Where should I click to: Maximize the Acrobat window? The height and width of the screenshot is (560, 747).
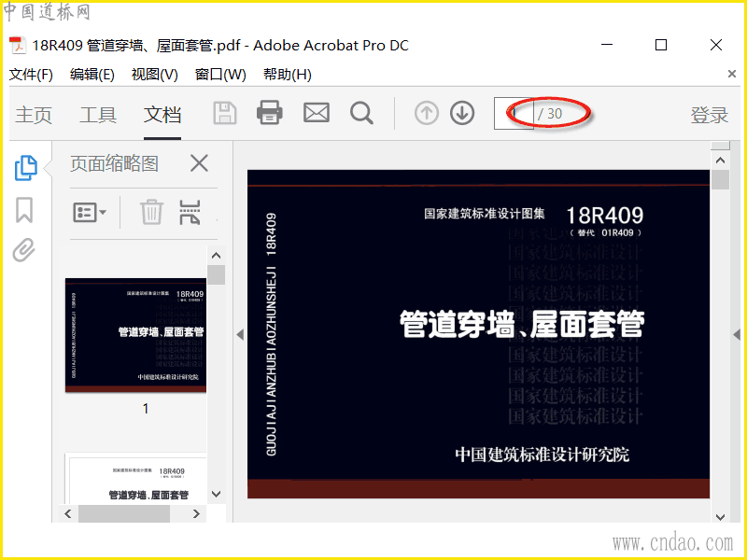click(661, 45)
